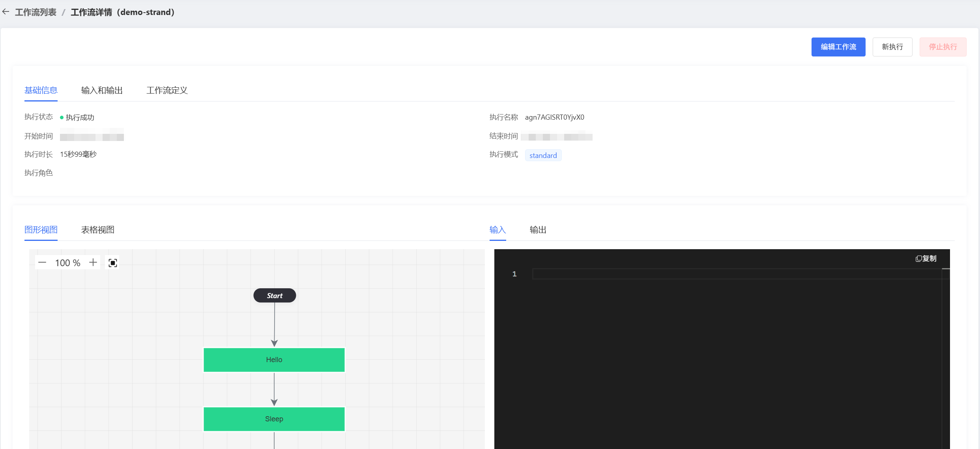This screenshot has height=449, width=980.
Task: Click the 执行角色 label
Action: [x=39, y=173]
